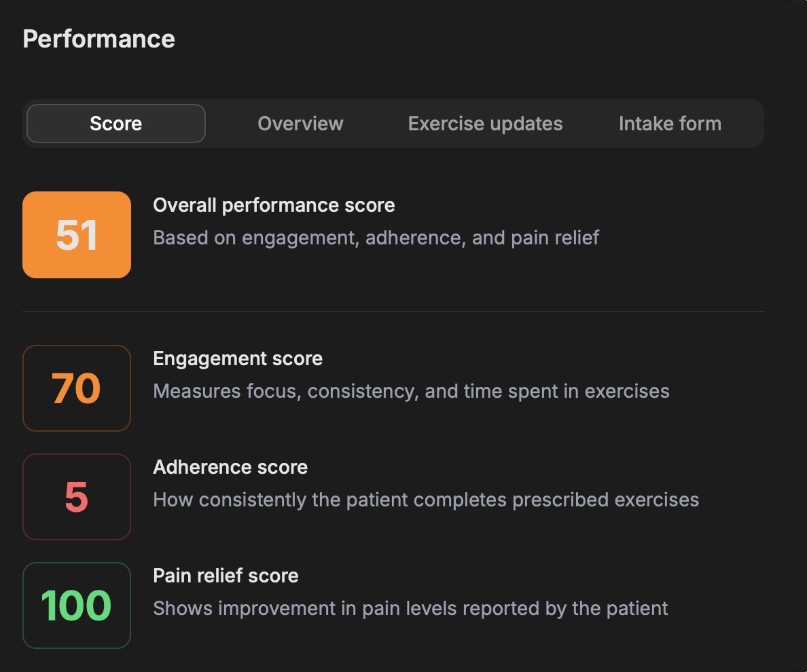Click the 'How consistently the patient completes' text
Viewport: 807px width, 672px height.
(x=426, y=500)
